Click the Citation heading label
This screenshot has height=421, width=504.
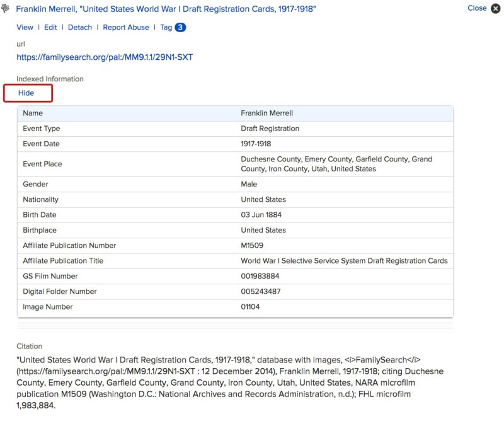[29, 346]
